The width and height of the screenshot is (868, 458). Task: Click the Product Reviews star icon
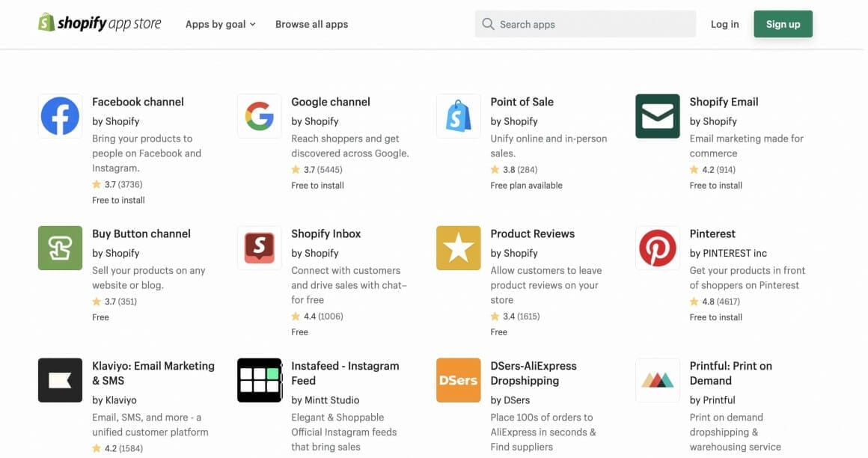(459, 248)
